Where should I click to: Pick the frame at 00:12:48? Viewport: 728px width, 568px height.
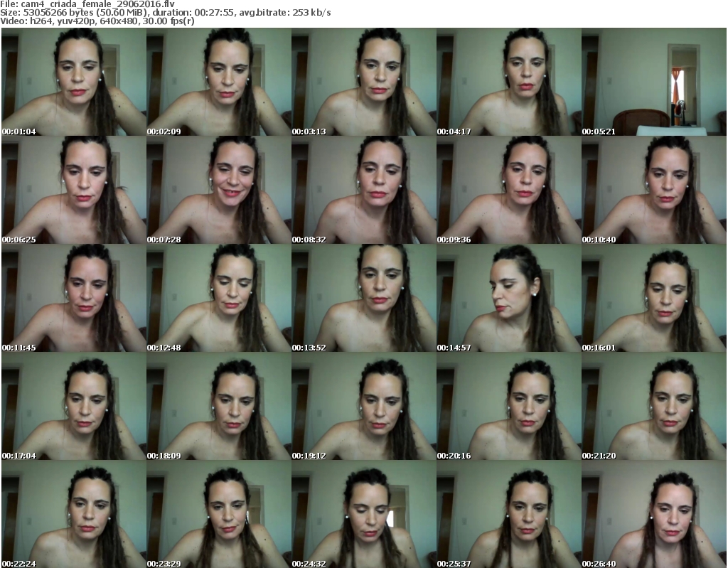pos(219,298)
